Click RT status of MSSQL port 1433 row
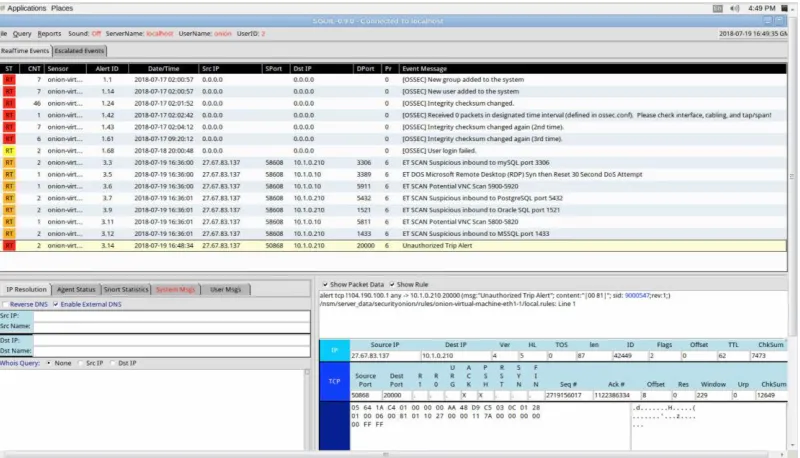The width and height of the screenshot is (800, 458). pyautogui.click(x=9, y=234)
